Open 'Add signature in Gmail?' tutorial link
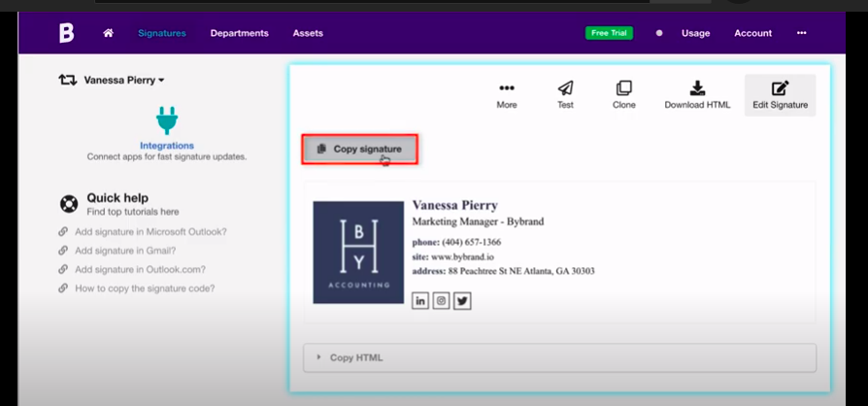 tap(123, 251)
